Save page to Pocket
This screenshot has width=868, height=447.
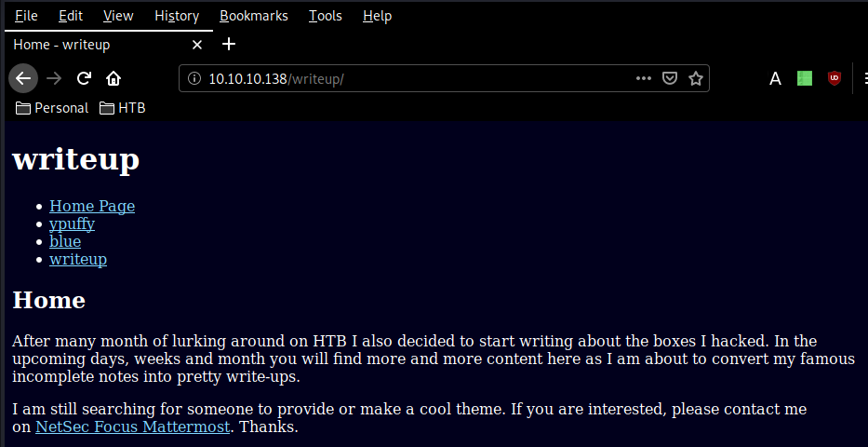[670, 78]
